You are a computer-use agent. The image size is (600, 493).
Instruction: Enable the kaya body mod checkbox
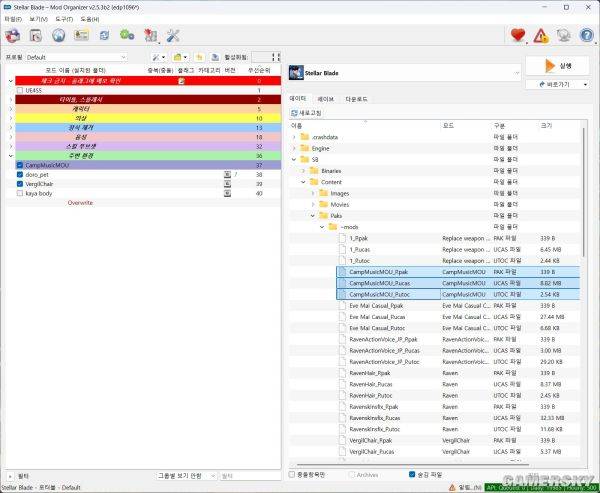tap(20, 193)
